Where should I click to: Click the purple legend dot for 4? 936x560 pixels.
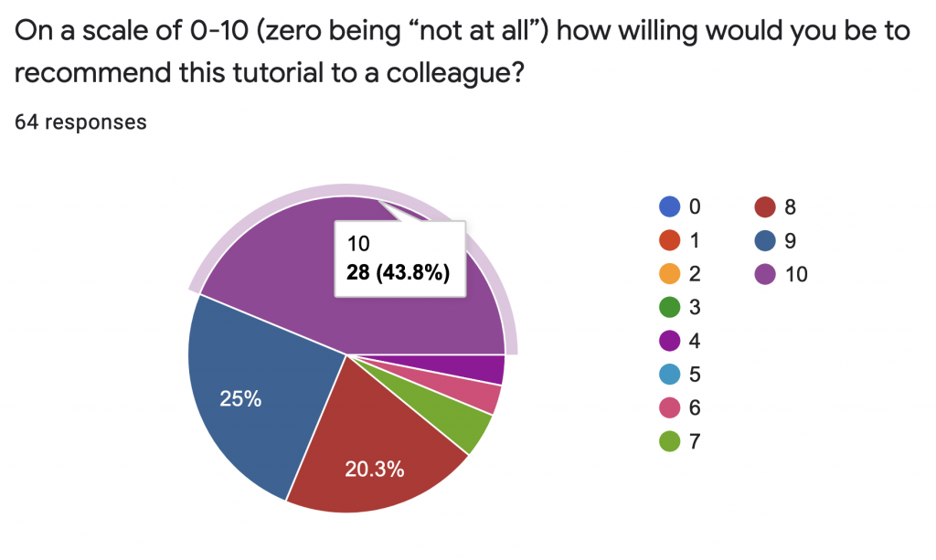(x=671, y=341)
